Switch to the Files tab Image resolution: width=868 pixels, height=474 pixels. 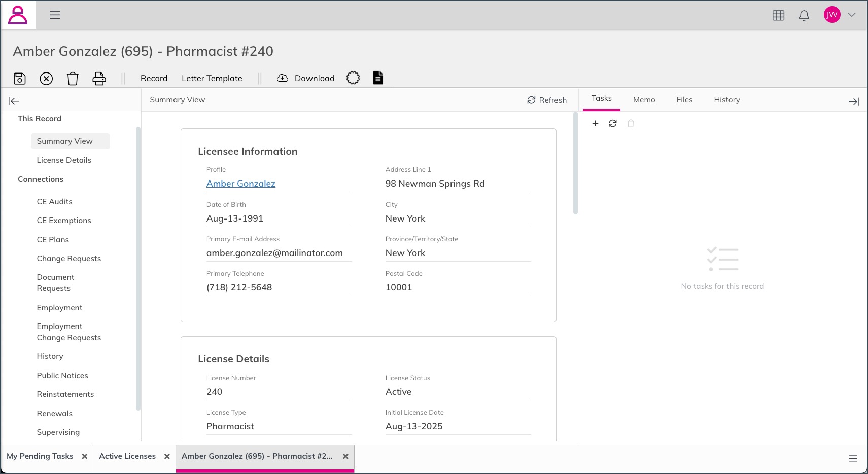(x=684, y=100)
